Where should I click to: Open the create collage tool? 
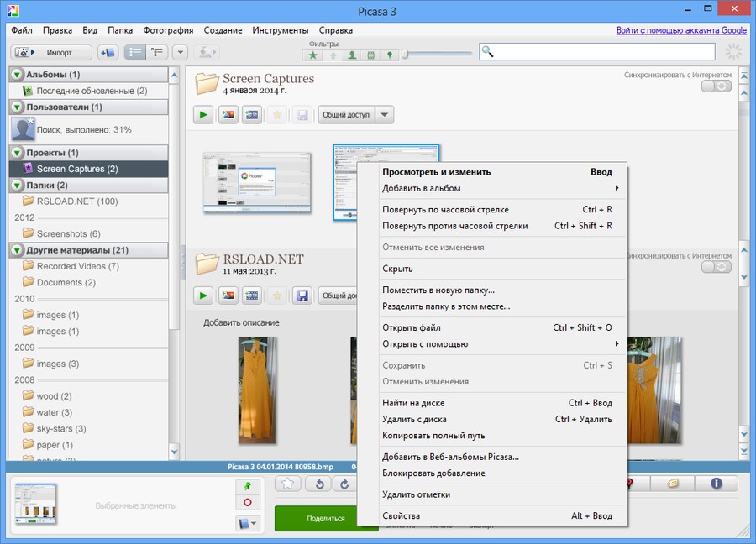click(228, 114)
